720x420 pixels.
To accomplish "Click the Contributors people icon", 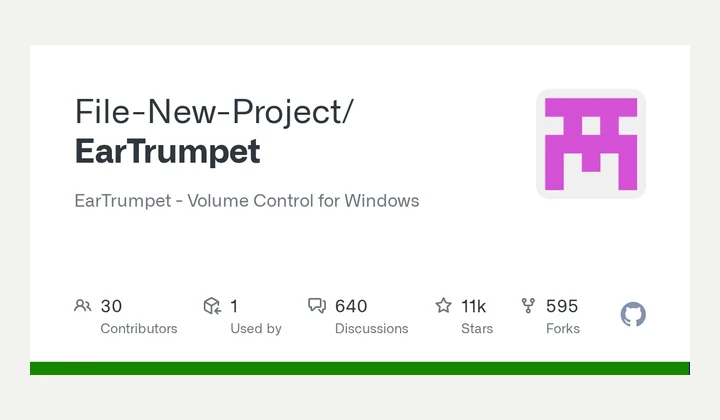I will click(83, 306).
